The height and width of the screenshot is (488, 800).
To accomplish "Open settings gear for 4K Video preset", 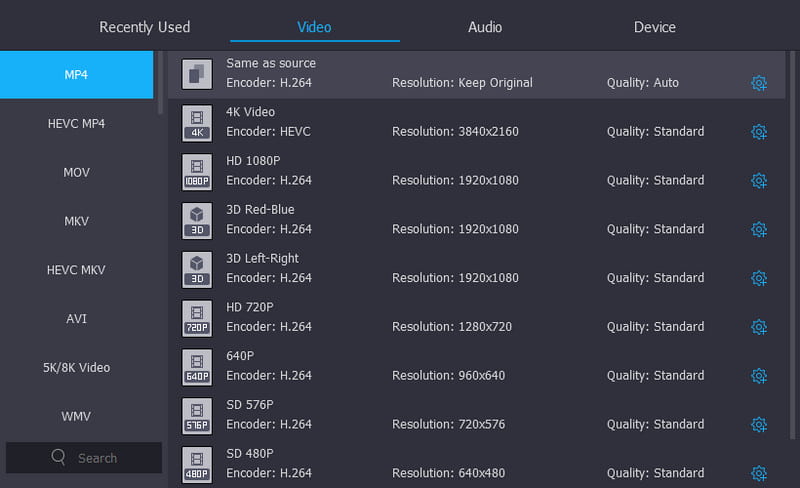I will (758, 132).
